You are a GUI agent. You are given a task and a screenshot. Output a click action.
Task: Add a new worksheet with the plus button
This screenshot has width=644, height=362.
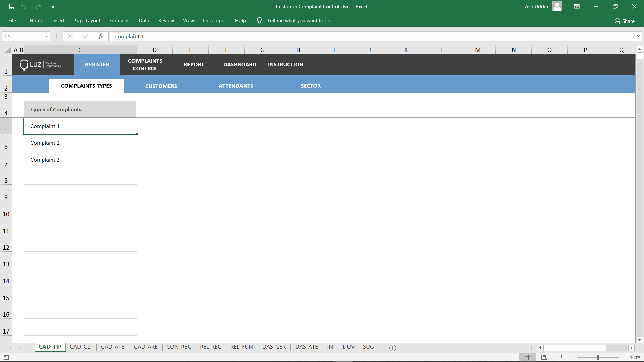point(392,348)
